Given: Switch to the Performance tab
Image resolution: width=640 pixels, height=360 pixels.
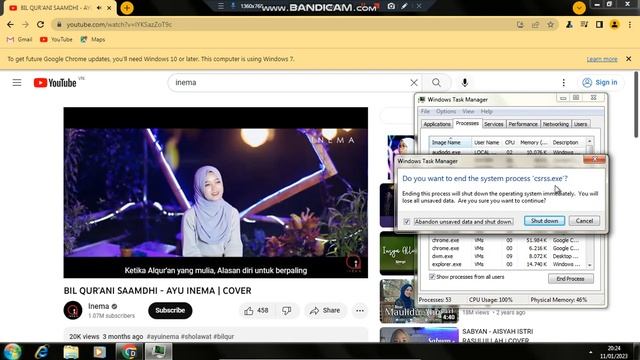Looking at the screenshot, I should pos(523,124).
